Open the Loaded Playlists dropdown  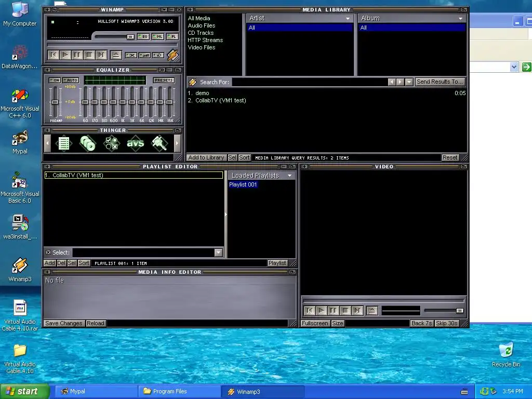click(289, 176)
